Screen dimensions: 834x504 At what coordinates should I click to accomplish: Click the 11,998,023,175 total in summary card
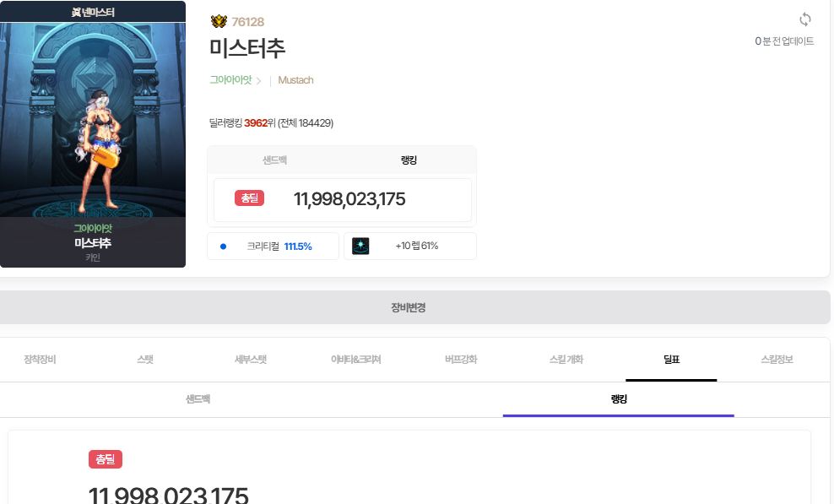[349, 199]
